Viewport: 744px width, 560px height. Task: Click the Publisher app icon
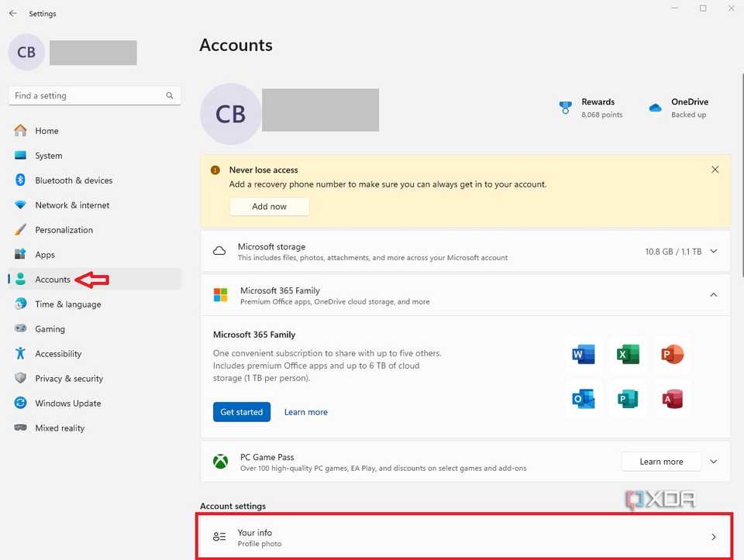coord(628,399)
